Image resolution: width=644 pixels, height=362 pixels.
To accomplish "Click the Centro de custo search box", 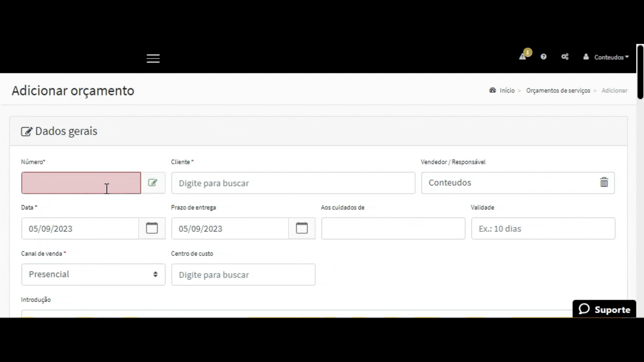I will [x=243, y=274].
